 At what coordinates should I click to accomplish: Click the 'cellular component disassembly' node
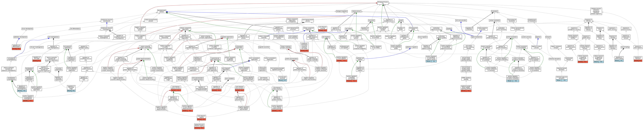[165, 37]
